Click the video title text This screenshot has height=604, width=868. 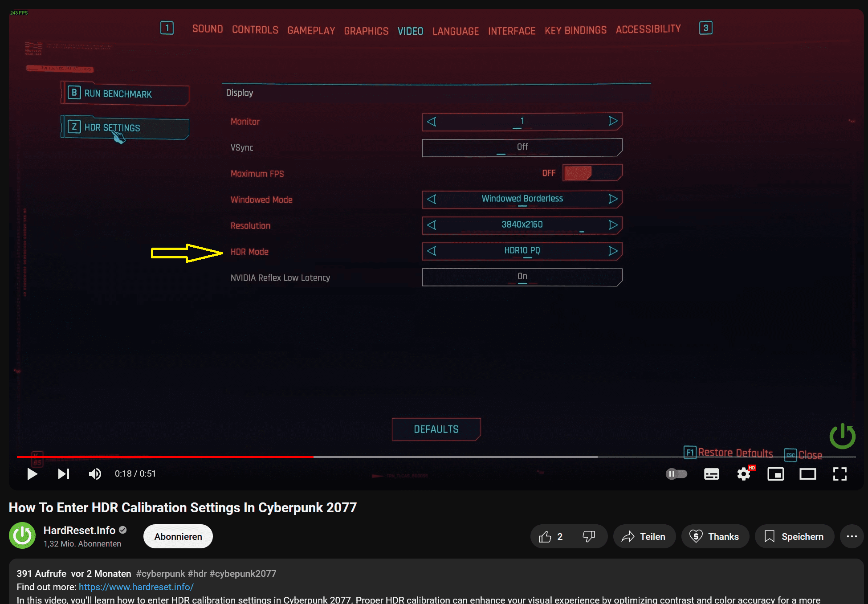pos(183,508)
